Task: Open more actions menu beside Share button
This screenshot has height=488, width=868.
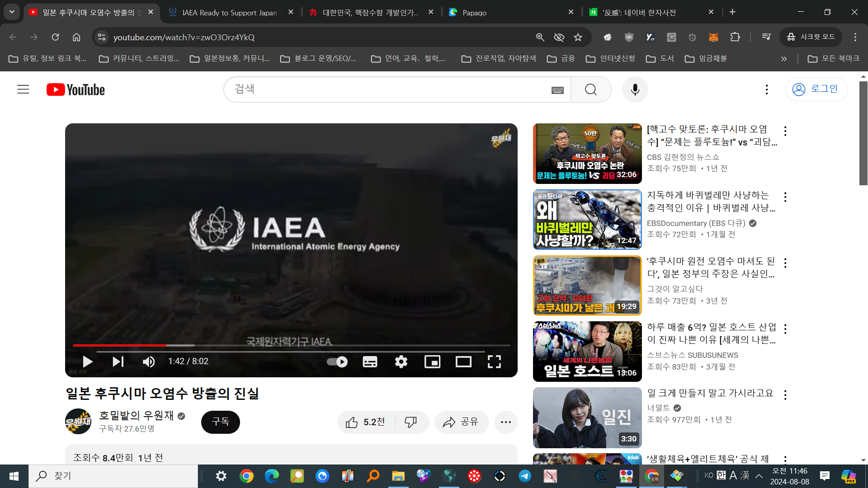Action: [x=505, y=422]
